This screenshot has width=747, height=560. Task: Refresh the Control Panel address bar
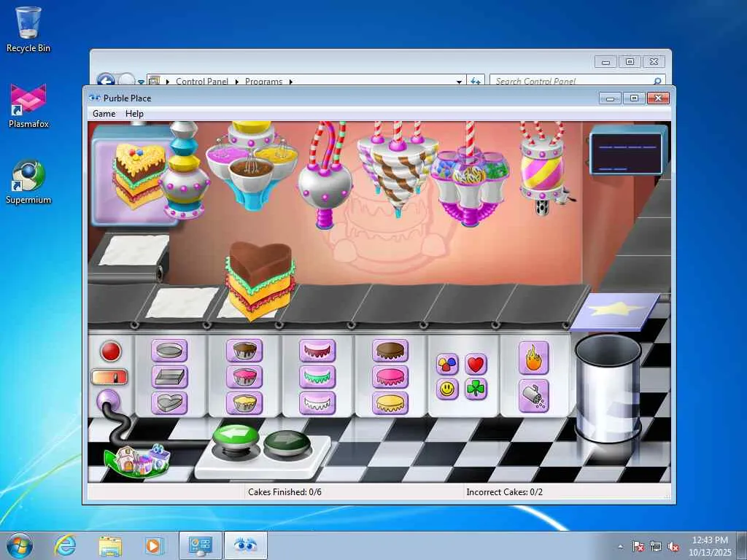click(x=476, y=81)
